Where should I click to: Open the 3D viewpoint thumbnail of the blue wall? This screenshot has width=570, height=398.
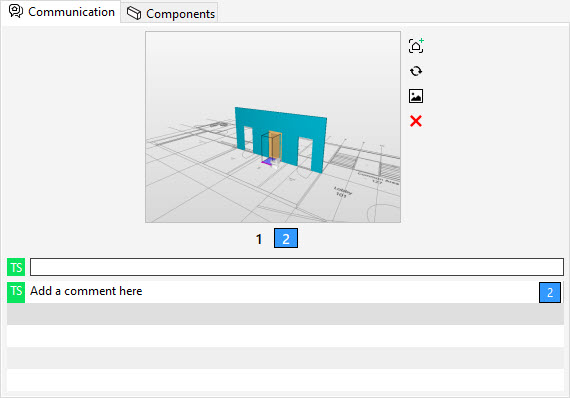pos(273,127)
